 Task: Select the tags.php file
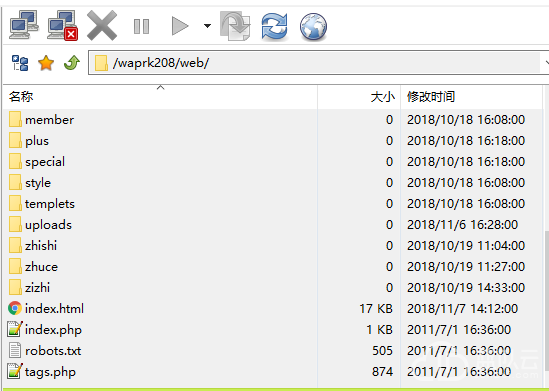coord(273,372)
